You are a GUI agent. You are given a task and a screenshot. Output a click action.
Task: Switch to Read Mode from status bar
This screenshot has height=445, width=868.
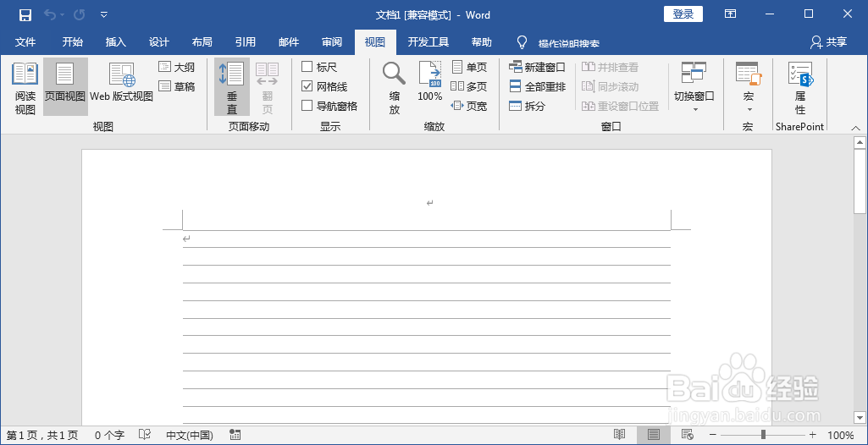(x=619, y=435)
